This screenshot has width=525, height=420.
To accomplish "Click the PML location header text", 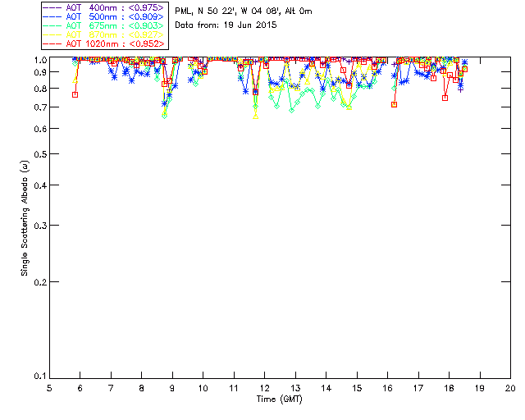I will pos(244,11).
